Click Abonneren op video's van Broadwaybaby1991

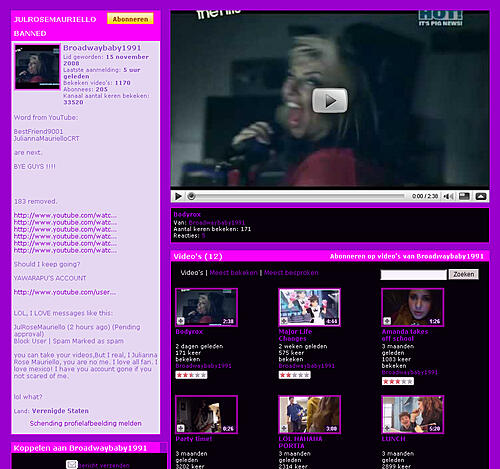406,256
